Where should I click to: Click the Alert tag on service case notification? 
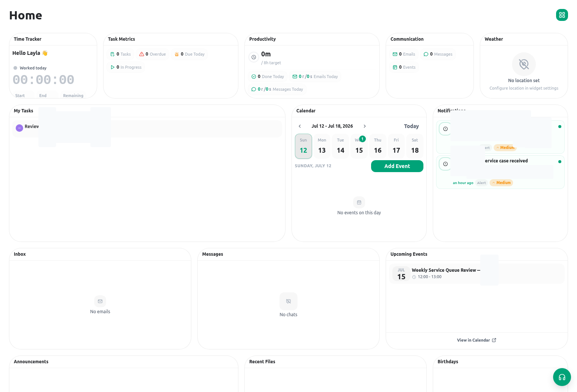[x=482, y=183]
